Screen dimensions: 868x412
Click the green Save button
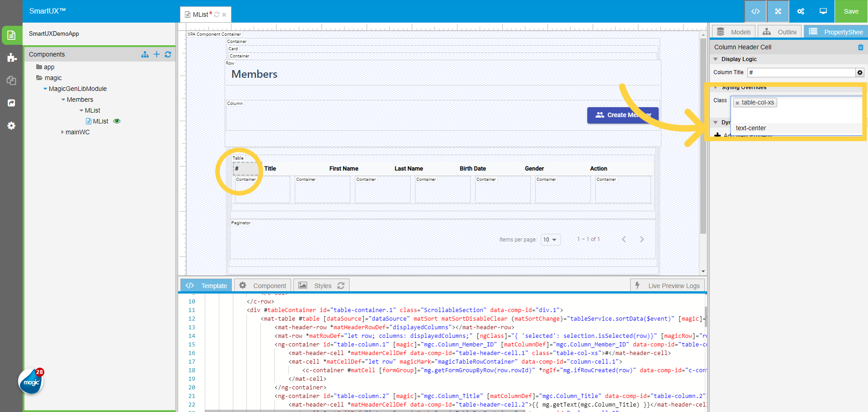pos(851,11)
